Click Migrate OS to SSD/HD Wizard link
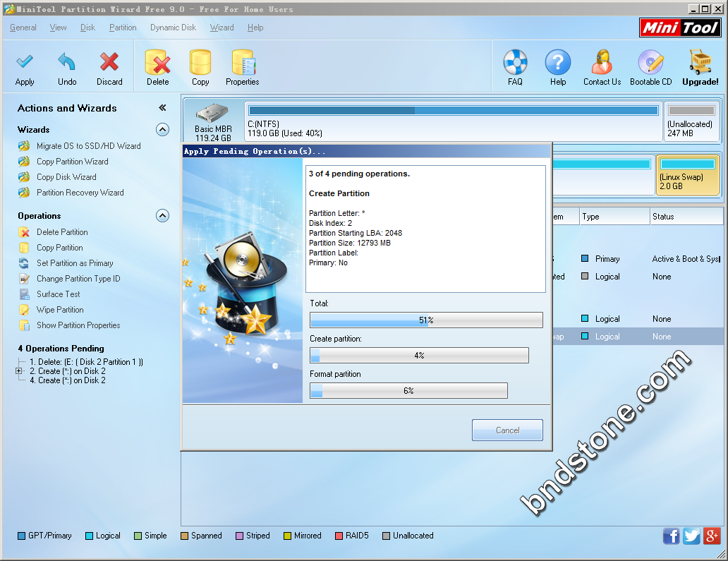Screen dimensions: 728x561 point(89,146)
